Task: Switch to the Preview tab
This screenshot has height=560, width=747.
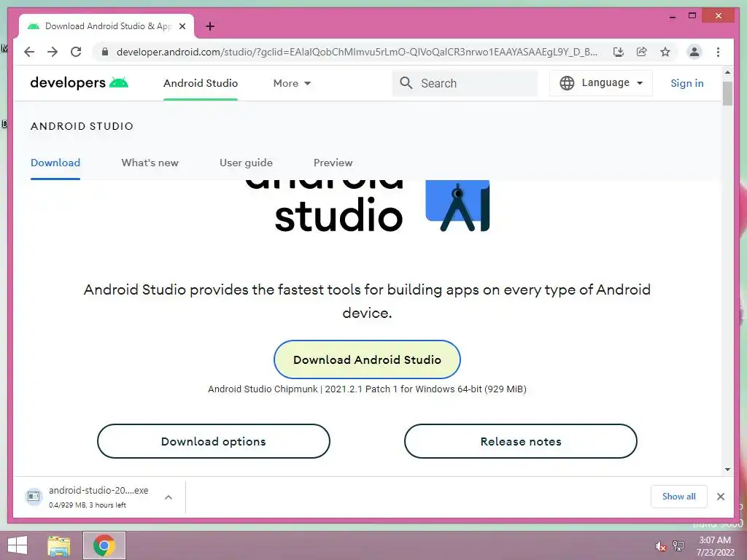Action: tap(333, 163)
